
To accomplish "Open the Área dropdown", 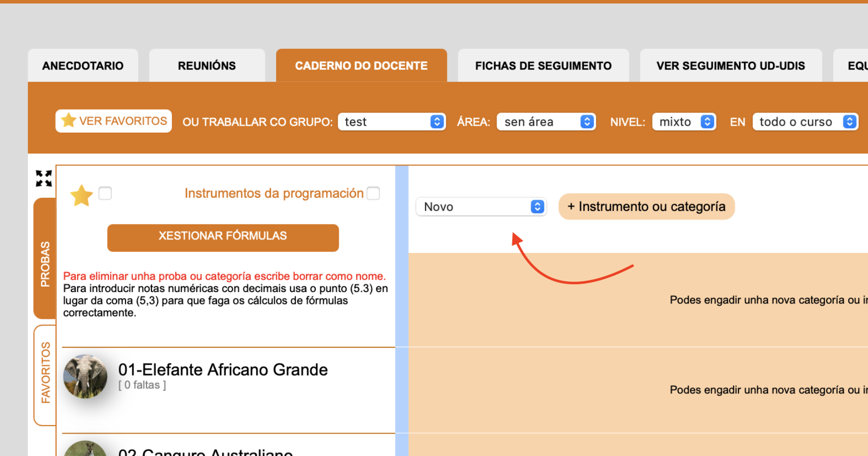I will pos(545,122).
